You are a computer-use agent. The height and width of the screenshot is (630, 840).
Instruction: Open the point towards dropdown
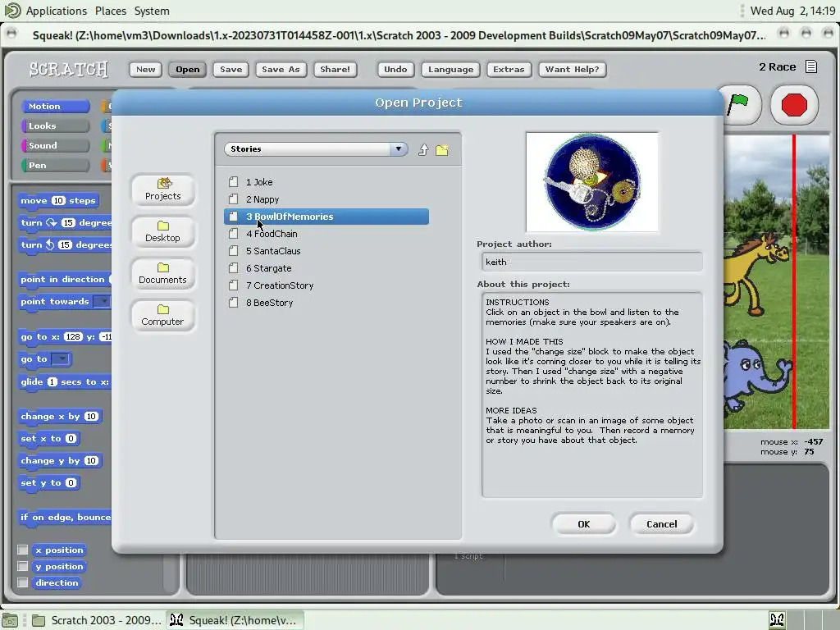(101, 302)
